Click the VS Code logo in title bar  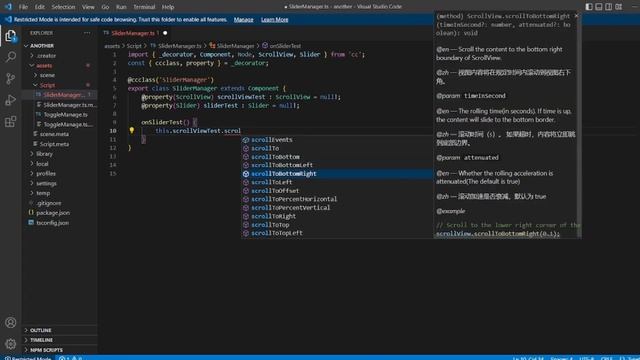[8, 7]
